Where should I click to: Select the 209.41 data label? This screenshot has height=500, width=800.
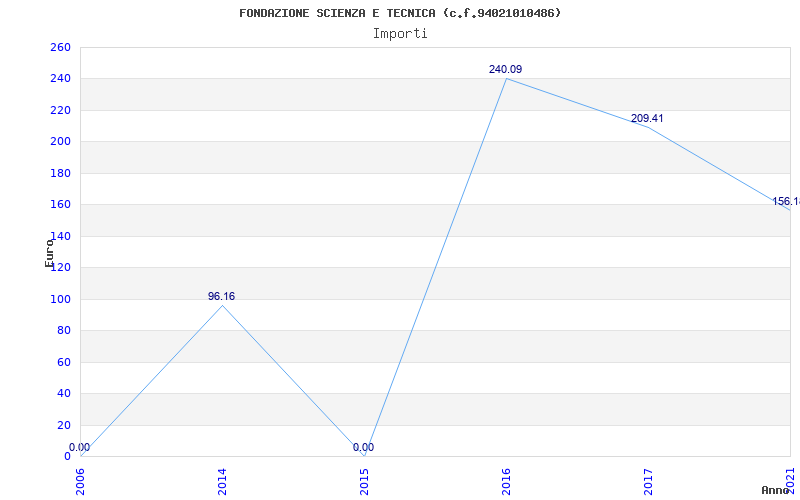pos(647,118)
